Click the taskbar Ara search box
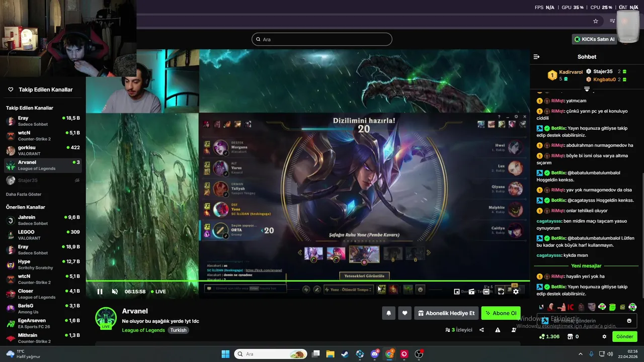The image size is (644, 362). click(271, 354)
